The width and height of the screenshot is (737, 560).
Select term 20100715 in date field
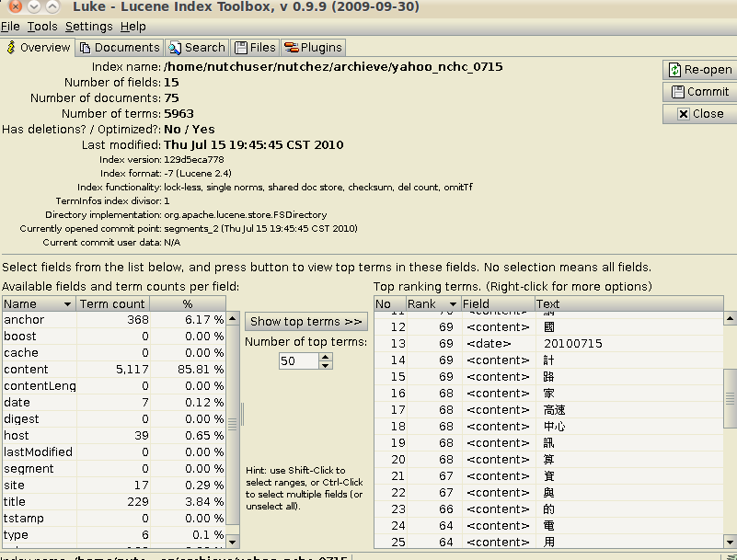pos(548,343)
